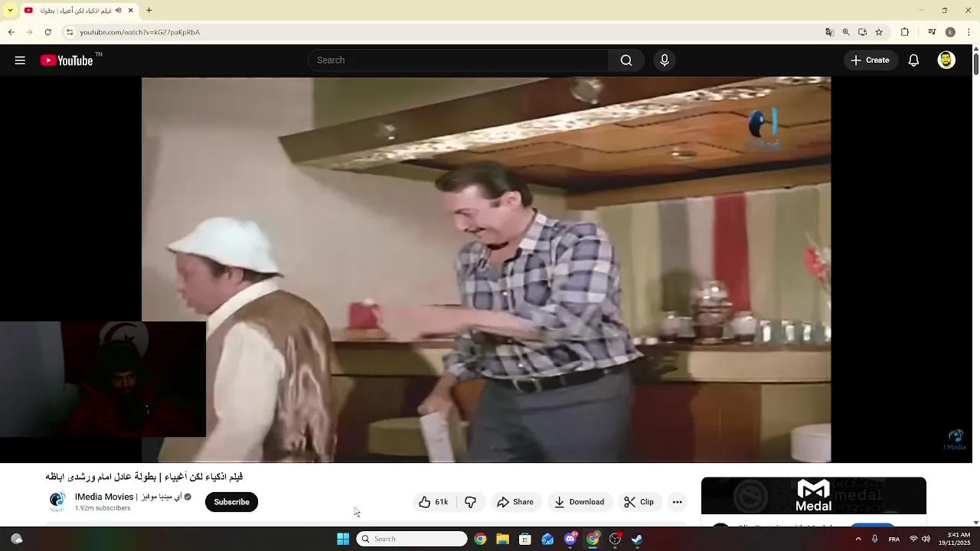Open YouTube notifications bell
This screenshot has width=980, height=551.
point(913,60)
